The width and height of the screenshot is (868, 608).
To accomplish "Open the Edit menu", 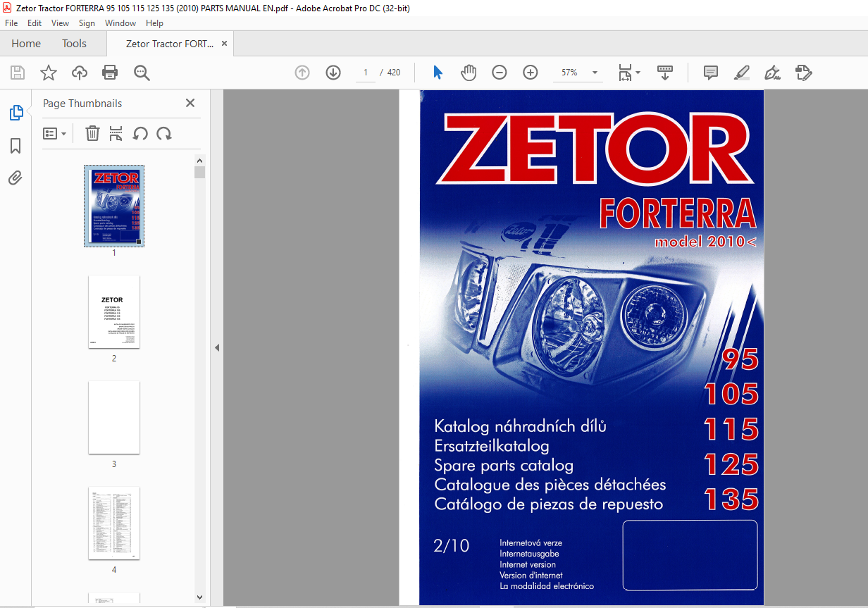I will click(35, 23).
